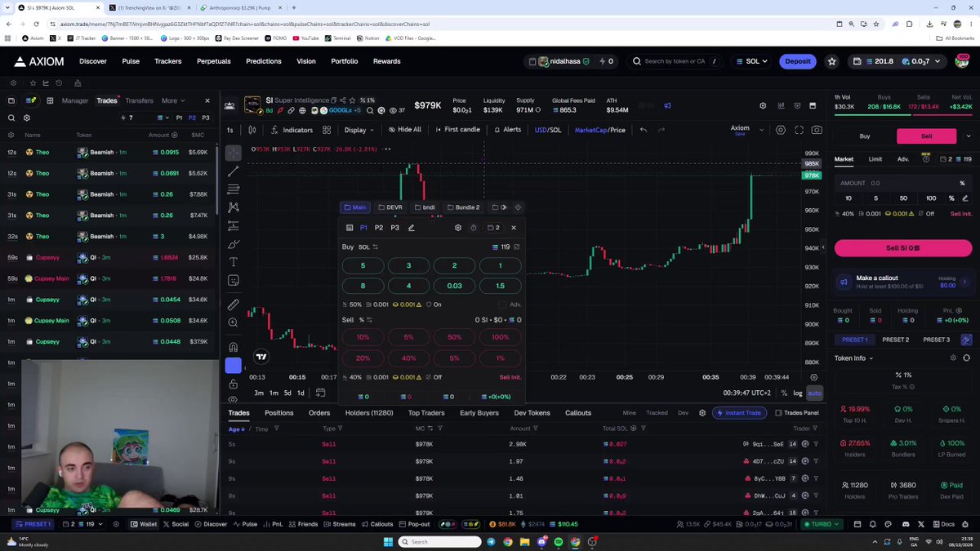Image resolution: width=980 pixels, height=551 pixels.
Task: Open the watchlist star in the top bar
Action: 832,61
